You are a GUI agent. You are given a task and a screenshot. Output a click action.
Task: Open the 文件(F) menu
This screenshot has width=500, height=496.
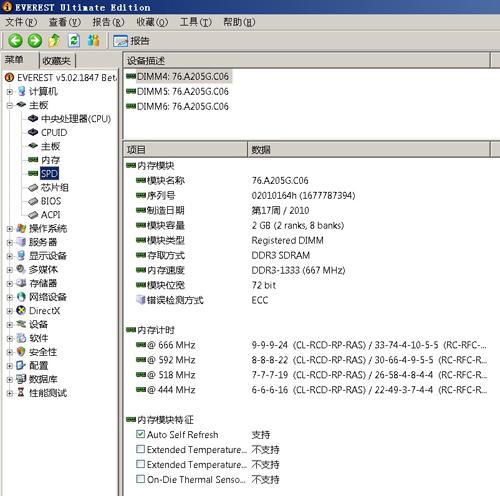[x=21, y=22]
